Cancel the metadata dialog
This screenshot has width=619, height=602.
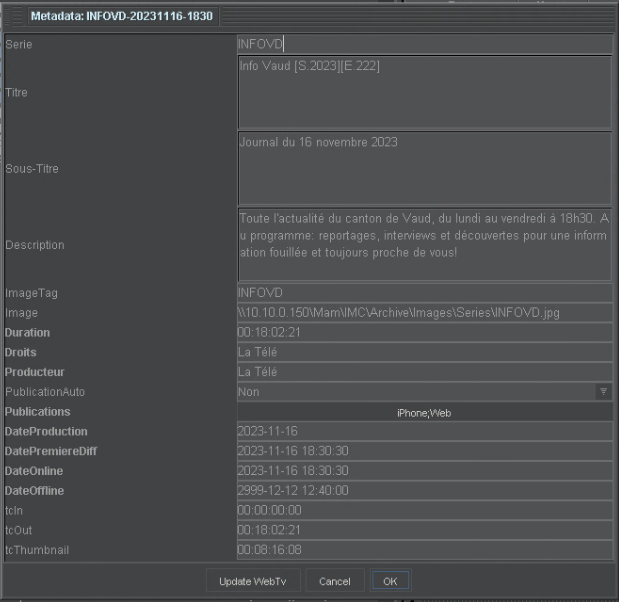[335, 581]
